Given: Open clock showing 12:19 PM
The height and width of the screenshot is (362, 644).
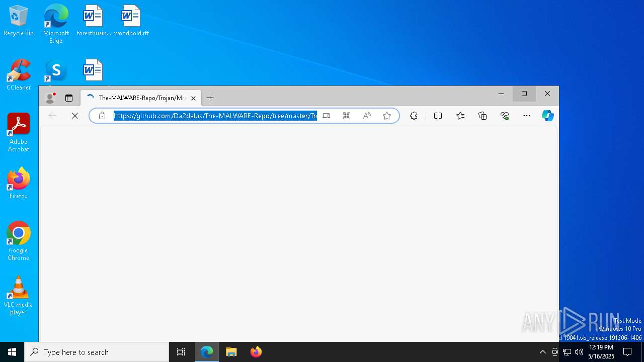Looking at the screenshot, I should pos(601,352).
